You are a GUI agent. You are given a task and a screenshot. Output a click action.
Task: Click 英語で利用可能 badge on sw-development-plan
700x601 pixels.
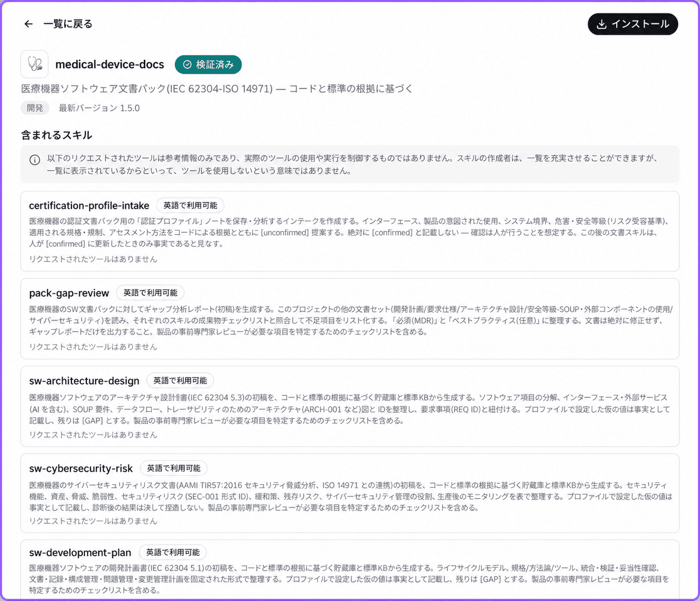(x=173, y=552)
